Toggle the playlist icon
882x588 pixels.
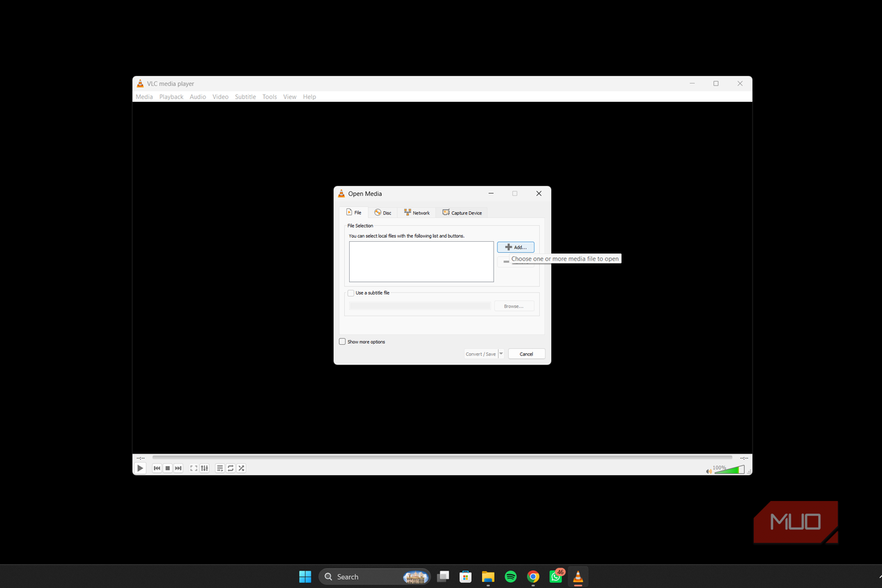pos(219,468)
